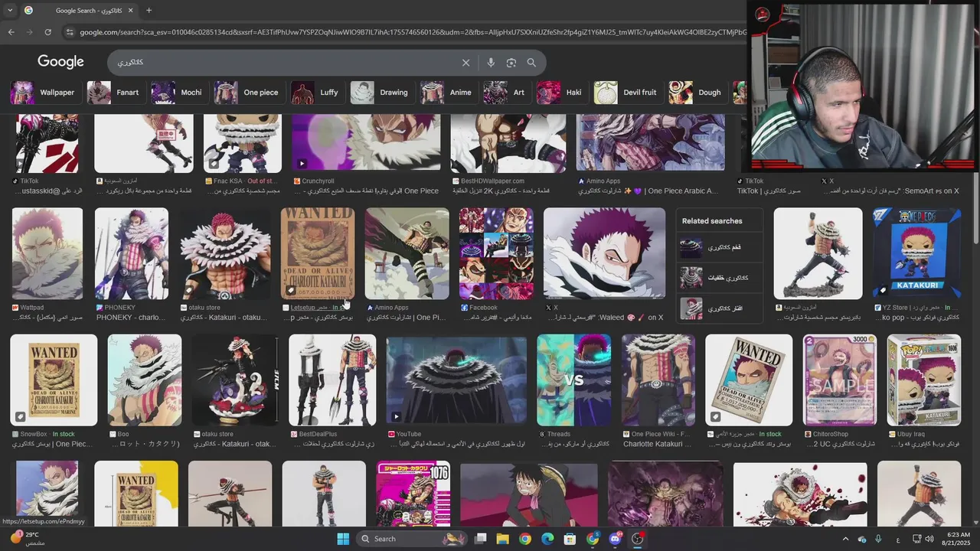Select related search 'افتار كاتاكوري'
Viewport: 980px width, 551px height.
720,308
